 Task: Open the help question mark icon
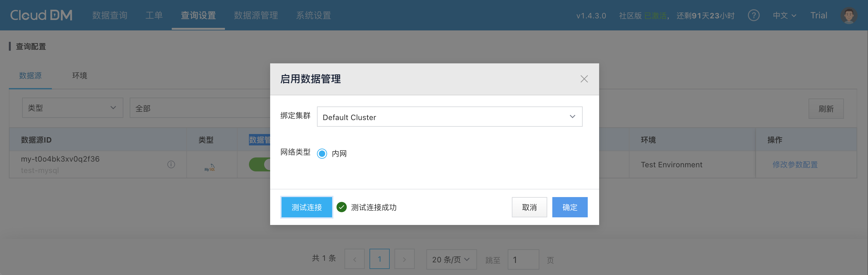tap(753, 15)
